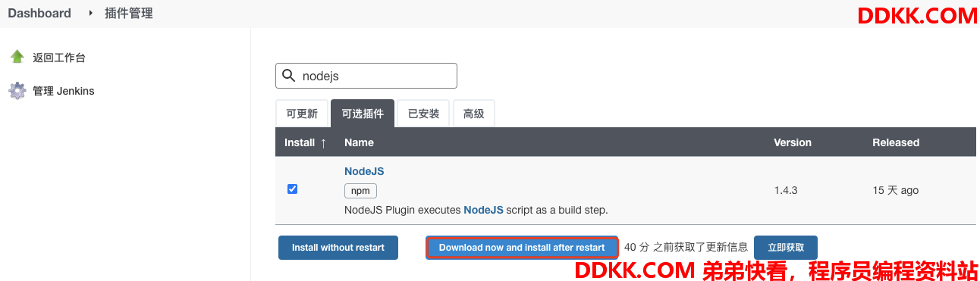
Task: Focus the nodejs search input field
Action: 366,76
